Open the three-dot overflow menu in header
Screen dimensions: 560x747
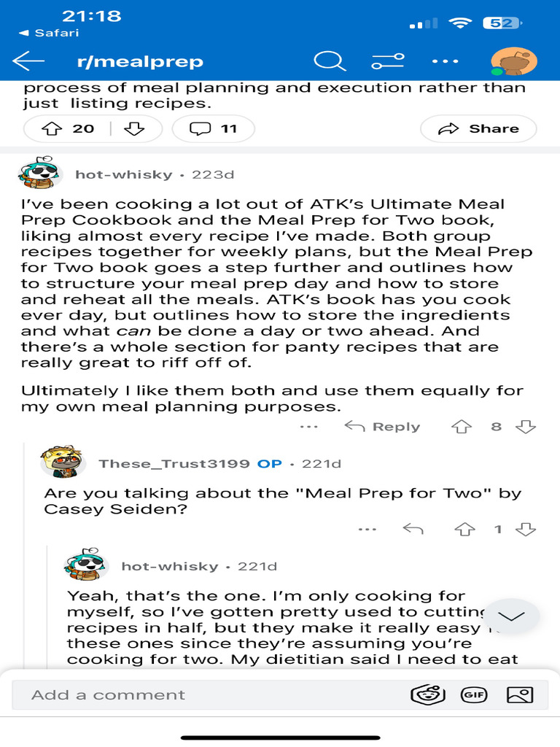click(x=445, y=62)
